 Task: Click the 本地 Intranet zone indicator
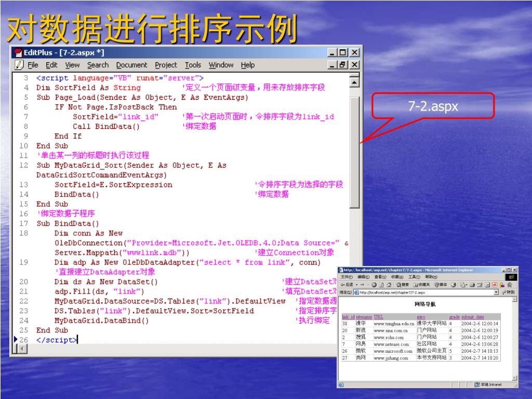coord(488,384)
